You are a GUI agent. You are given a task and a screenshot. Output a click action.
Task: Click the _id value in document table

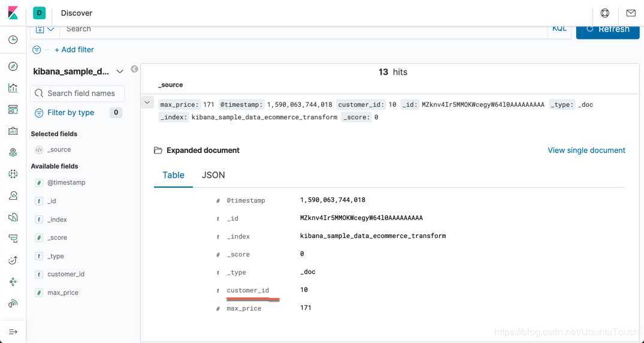[361, 218]
